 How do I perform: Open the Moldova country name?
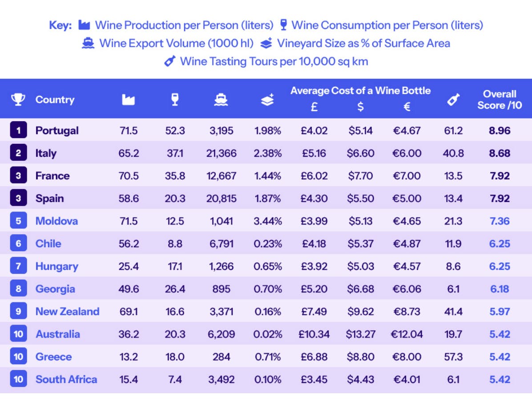click(x=56, y=221)
